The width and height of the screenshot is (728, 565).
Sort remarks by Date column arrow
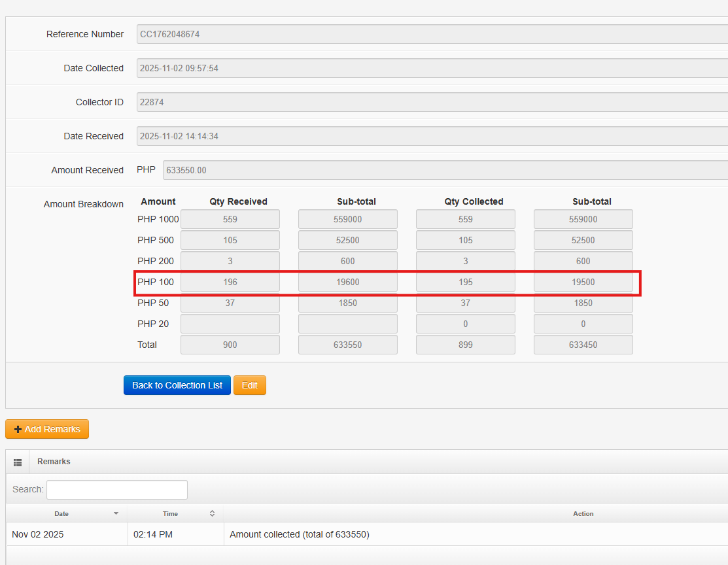[x=116, y=513]
